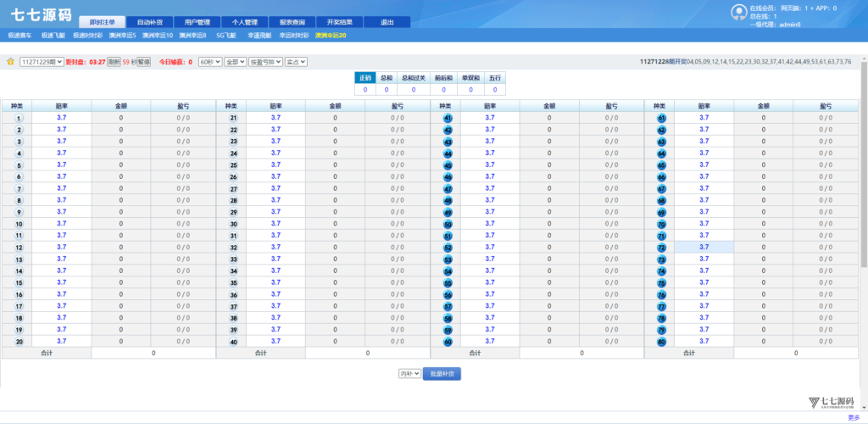The width and height of the screenshot is (868, 424).
Task: Click the 3.7 odds for number 30
Action: pos(275,224)
